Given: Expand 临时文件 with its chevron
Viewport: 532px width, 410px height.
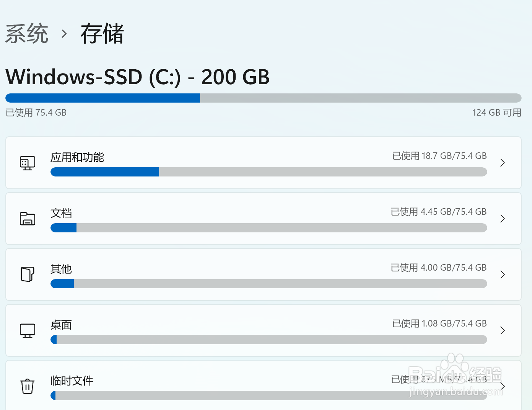Looking at the screenshot, I should click(x=503, y=386).
